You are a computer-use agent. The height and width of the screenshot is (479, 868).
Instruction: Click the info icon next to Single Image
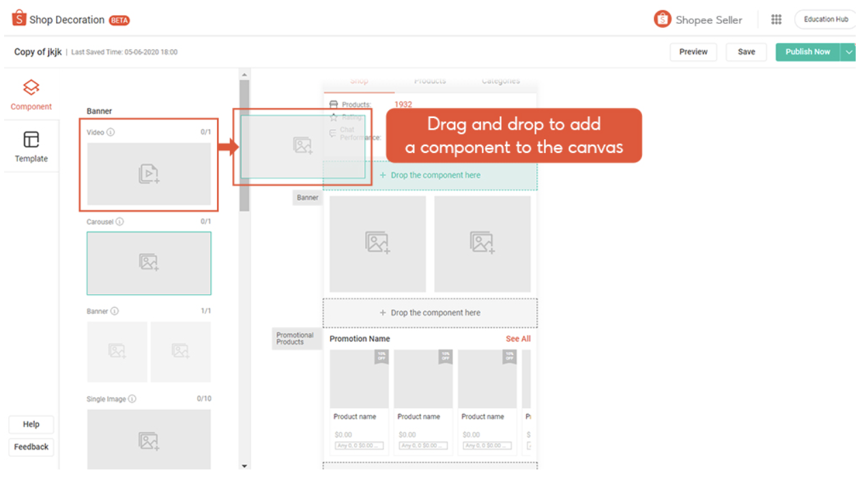(132, 399)
